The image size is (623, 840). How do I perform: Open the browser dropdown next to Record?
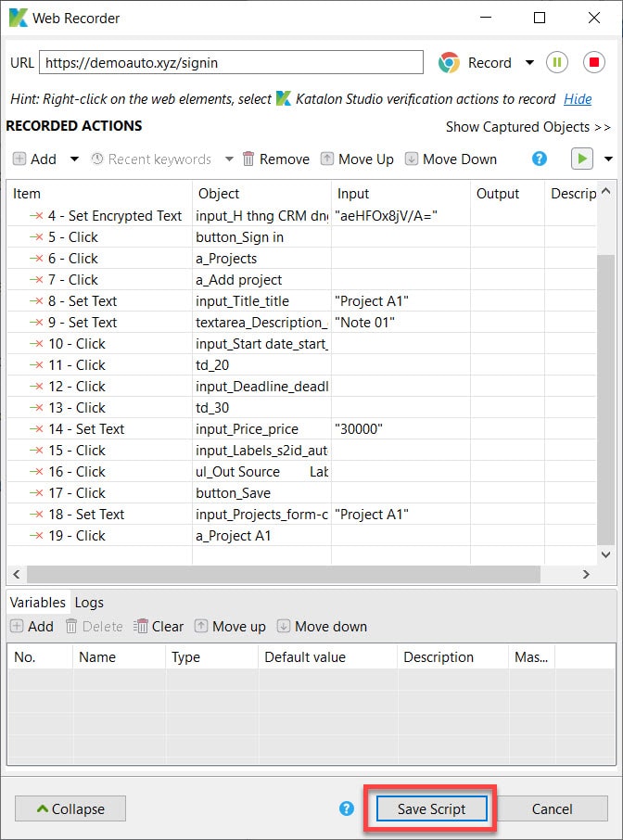pos(529,63)
